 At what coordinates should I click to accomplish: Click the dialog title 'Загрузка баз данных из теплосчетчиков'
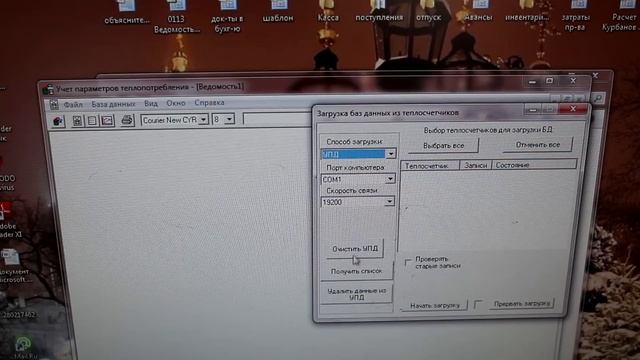tap(388, 113)
